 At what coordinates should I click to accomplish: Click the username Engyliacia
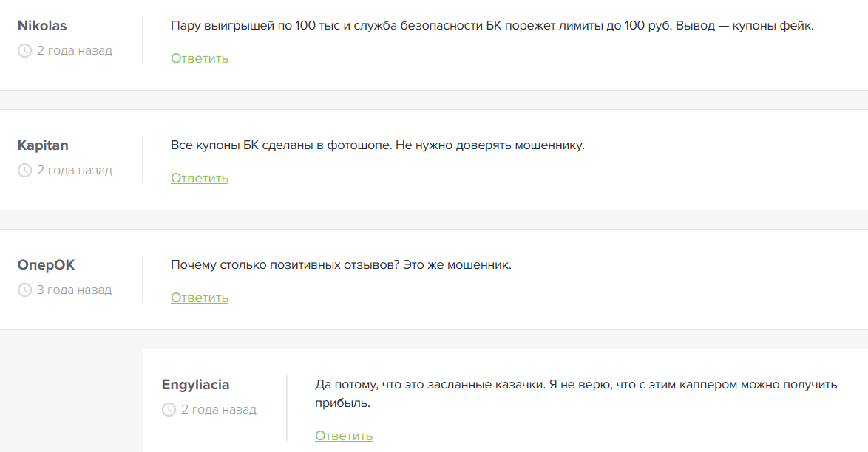195,384
